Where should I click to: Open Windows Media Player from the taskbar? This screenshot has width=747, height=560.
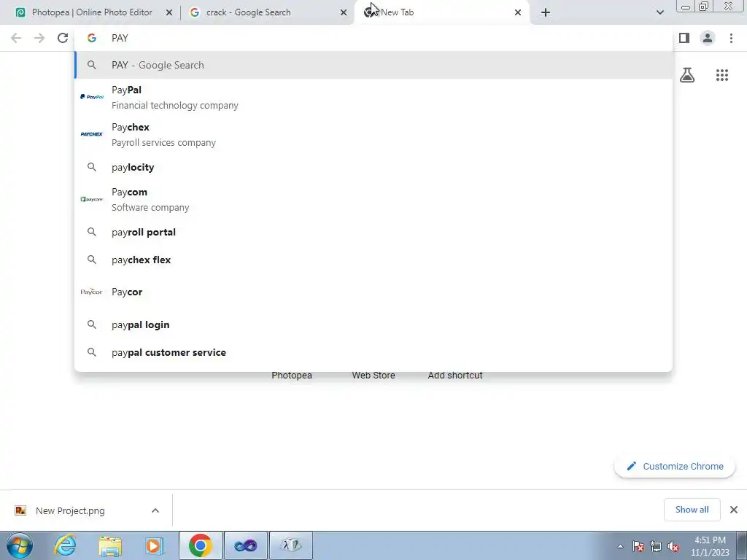pyautogui.click(x=154, y=545)
